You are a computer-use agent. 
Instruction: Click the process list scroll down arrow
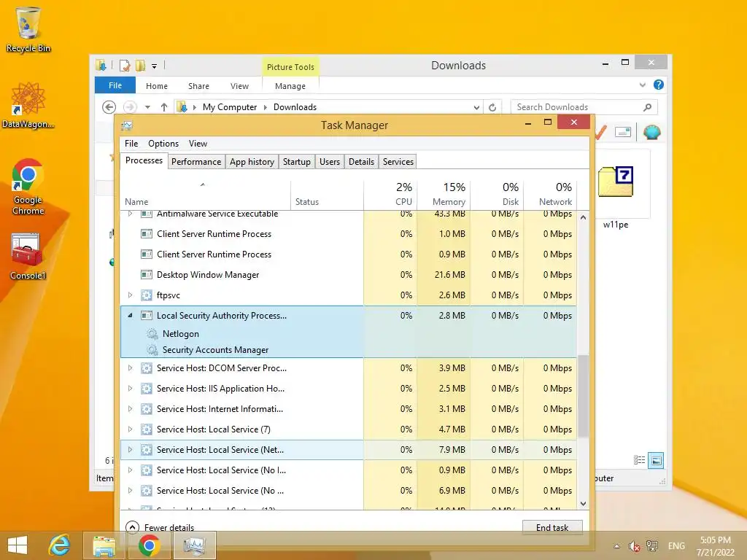coord(583,503)
